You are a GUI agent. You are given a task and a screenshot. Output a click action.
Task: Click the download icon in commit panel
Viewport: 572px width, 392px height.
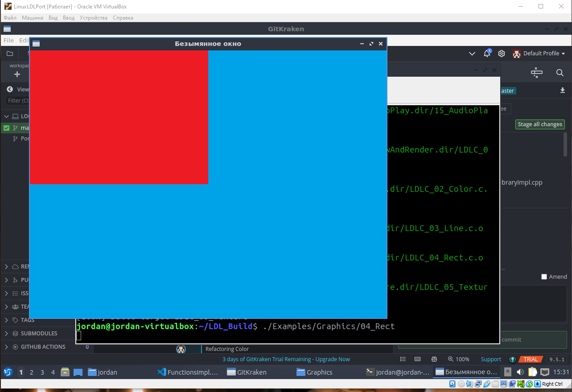(x=563, y=91)
